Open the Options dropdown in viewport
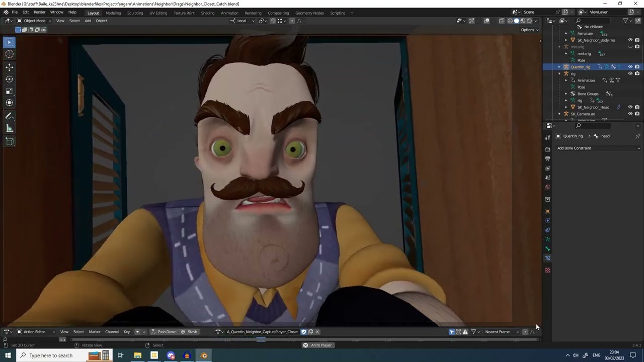The height and width of the screenshot is (362, 644). tap(529, 30)
